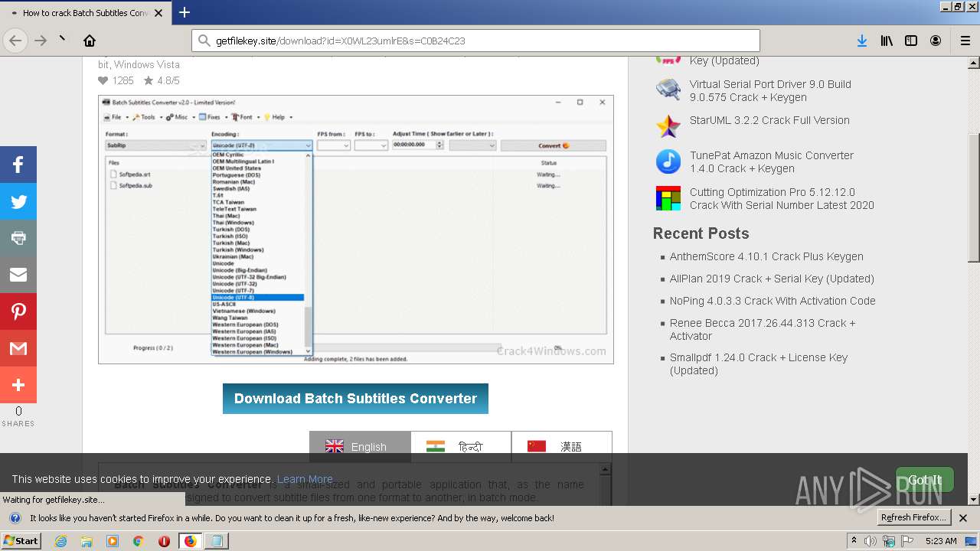Dismiss the Firefox refresh notification bar

click(x=963, y=518)
